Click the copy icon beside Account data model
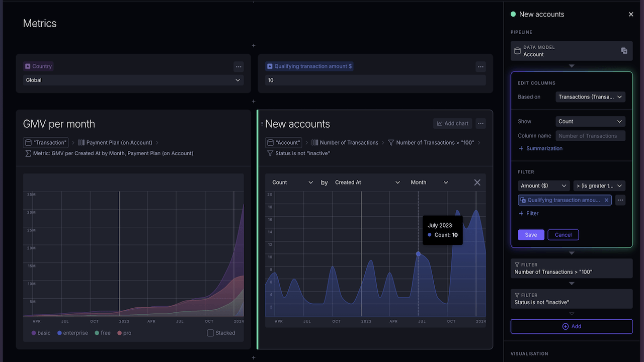Viewport: 644px width, 362px height. point(624,51)
